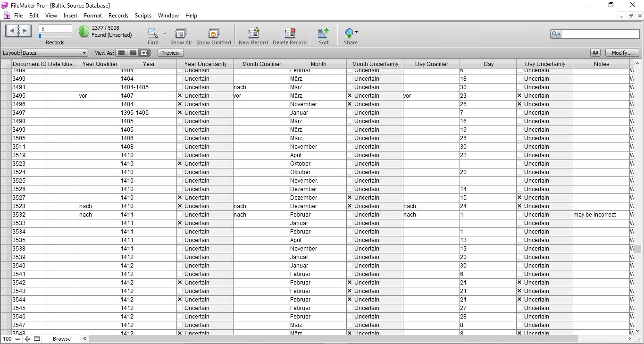Click FileMaker document icon in menu bar
Image resolution: width=644 pixels, height=344 pixels.
[7, 16]
